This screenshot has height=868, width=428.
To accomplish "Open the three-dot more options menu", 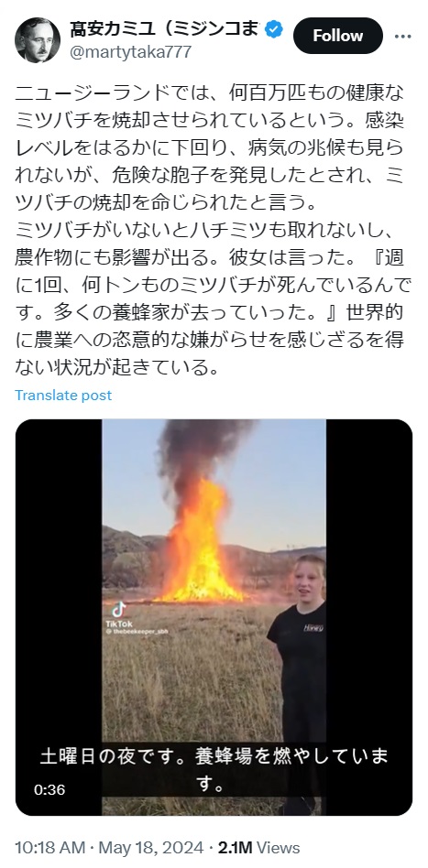I will (x=403, y=37).
